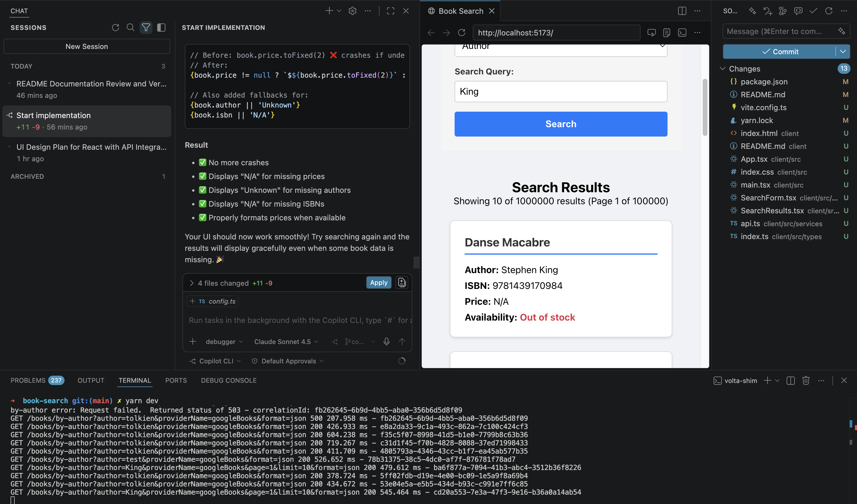Open the Copilot CLI target dropdown

(215, 361)
